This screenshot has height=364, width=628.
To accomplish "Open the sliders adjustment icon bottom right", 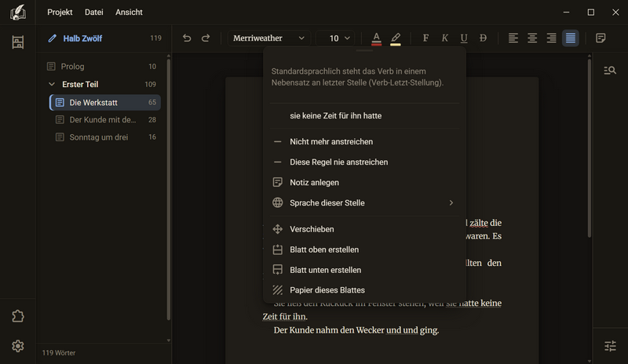I will [x=610, y=346].
